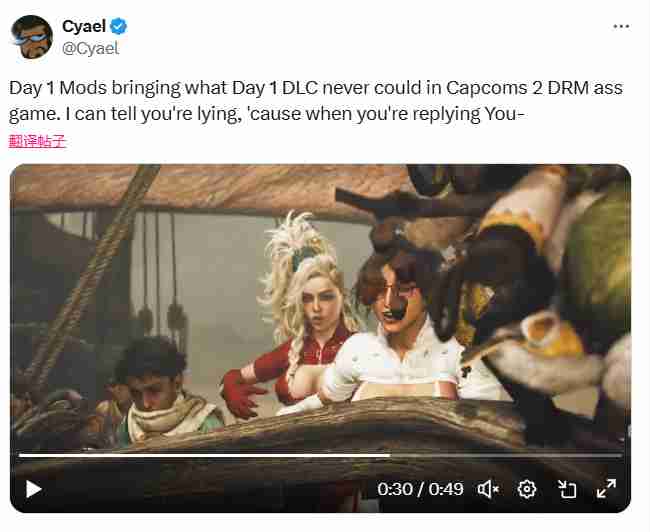Unmute the video via the speaker icon

pyautogui.click(x=488, y=489)
